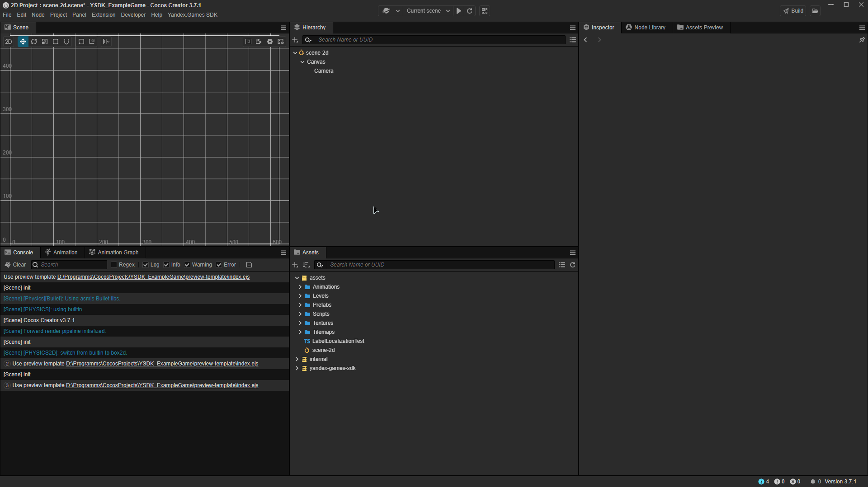Click the preview play button

(459, 11)
